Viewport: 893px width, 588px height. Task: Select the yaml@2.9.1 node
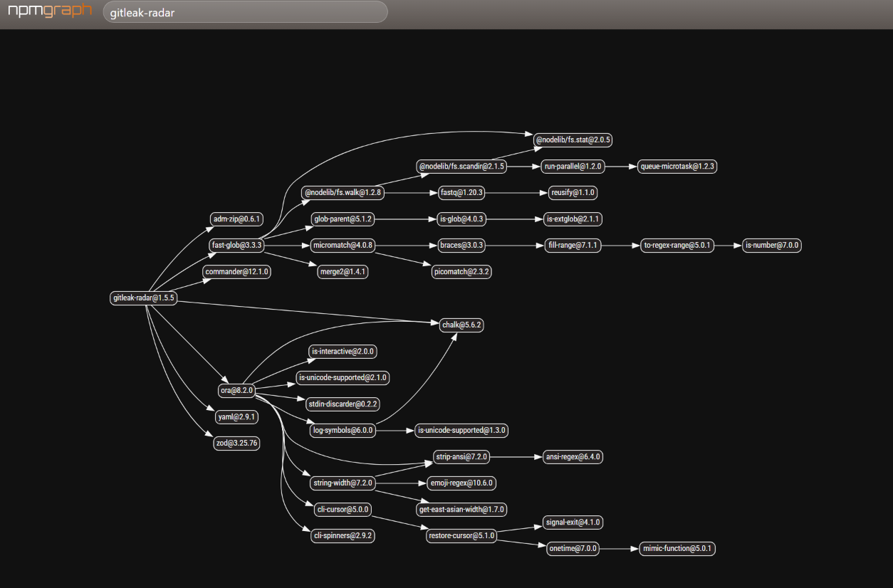pyautogui.click(x=237, y=417)
